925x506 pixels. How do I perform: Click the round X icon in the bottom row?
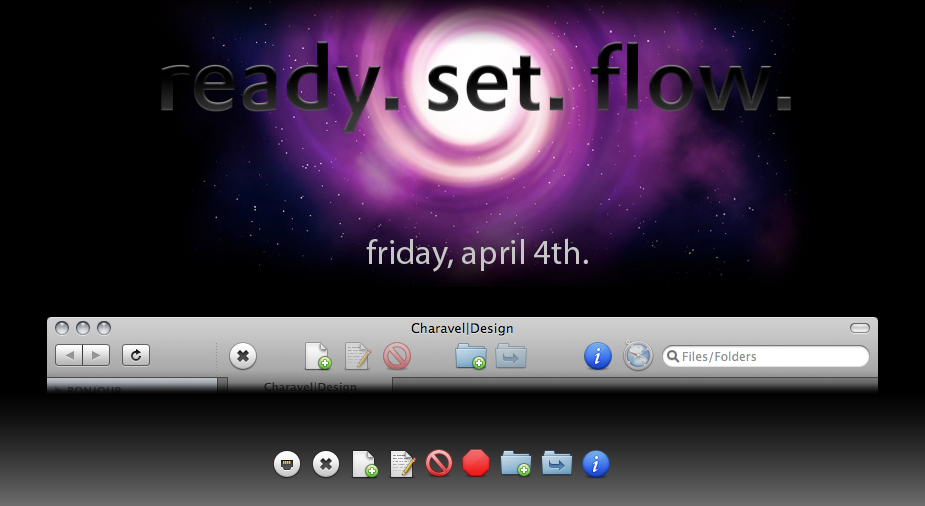pyautogui.click(x=326, y=464)
